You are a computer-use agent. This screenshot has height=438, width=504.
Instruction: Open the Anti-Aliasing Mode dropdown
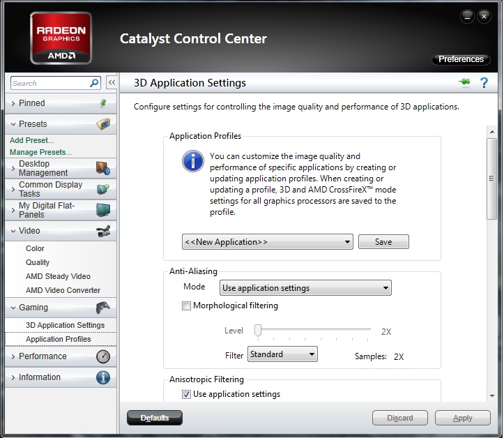coord(305,288)
